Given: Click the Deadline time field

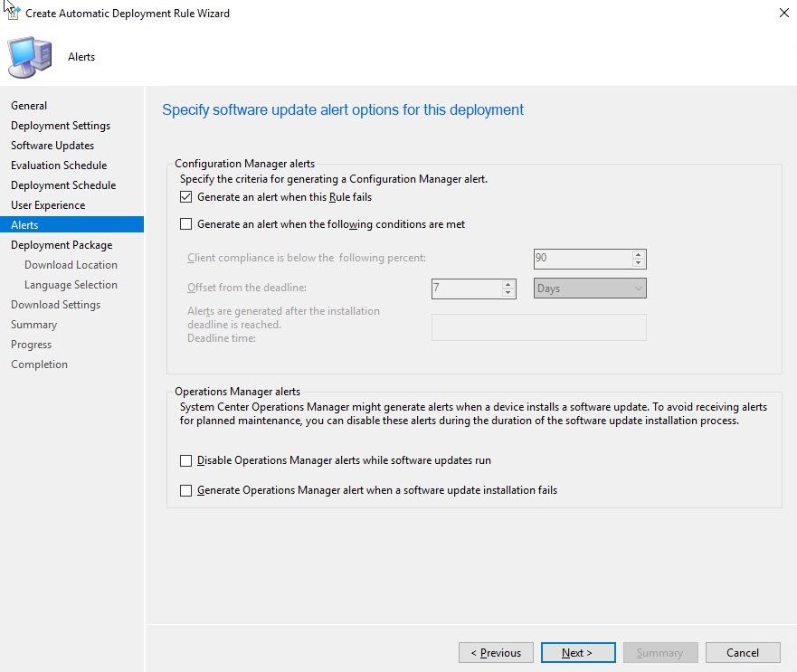Looking at the screenshot, I should [538, 327].
